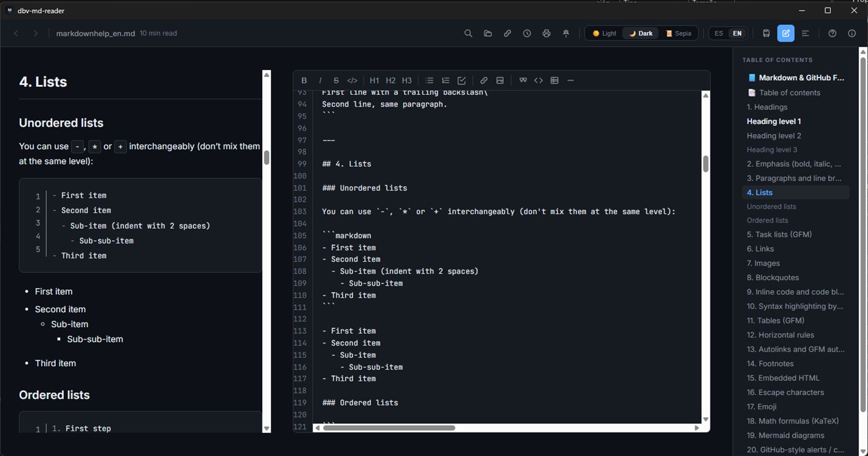Jump to '19. Mermaid diagrams' section
The width and height of the screenshot is (868, 456).
click(x=796, y=435)
